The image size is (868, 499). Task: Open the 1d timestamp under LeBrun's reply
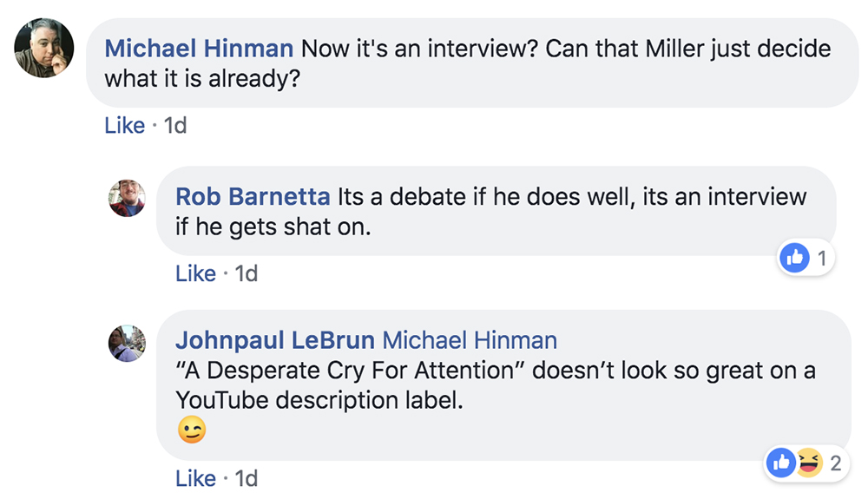coord(247,478)
